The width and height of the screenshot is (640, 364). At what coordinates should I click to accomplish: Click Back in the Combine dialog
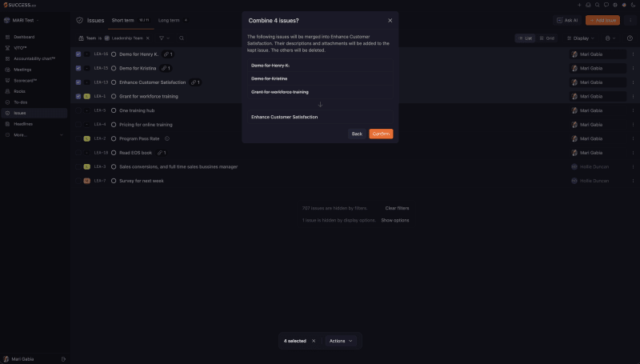pyautogui.click(x=357, y=134)
